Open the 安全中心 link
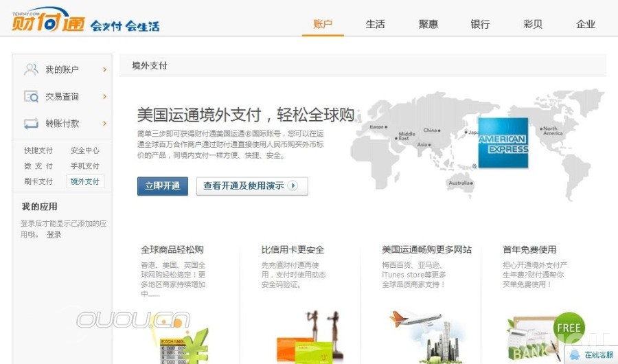This screenshot has width=618, height=364. (84, 150)
